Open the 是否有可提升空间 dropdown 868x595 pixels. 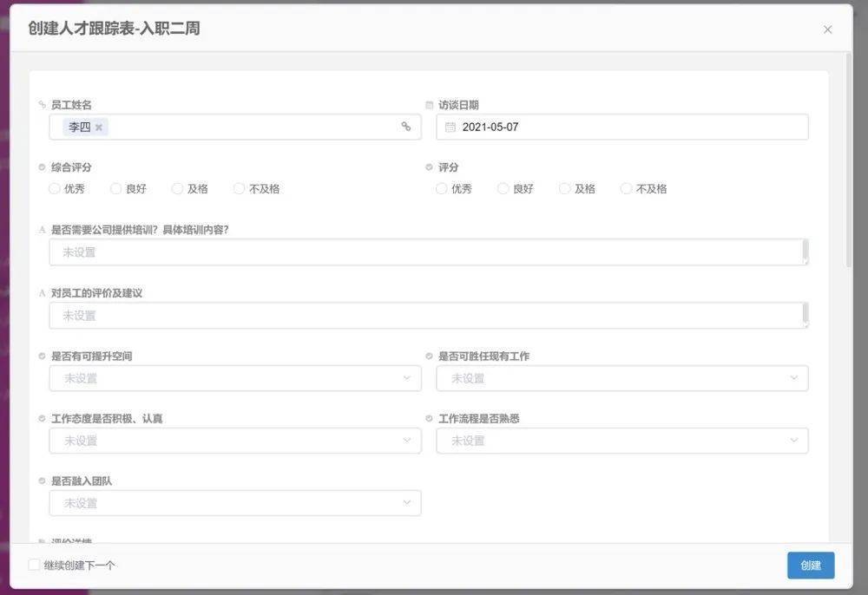coord(234,378)
